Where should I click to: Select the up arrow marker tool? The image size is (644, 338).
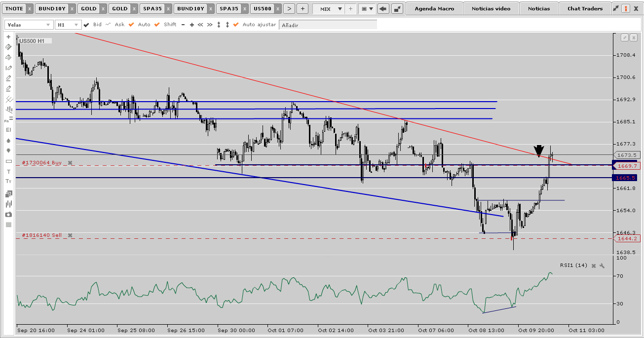(x=8, y=141)
